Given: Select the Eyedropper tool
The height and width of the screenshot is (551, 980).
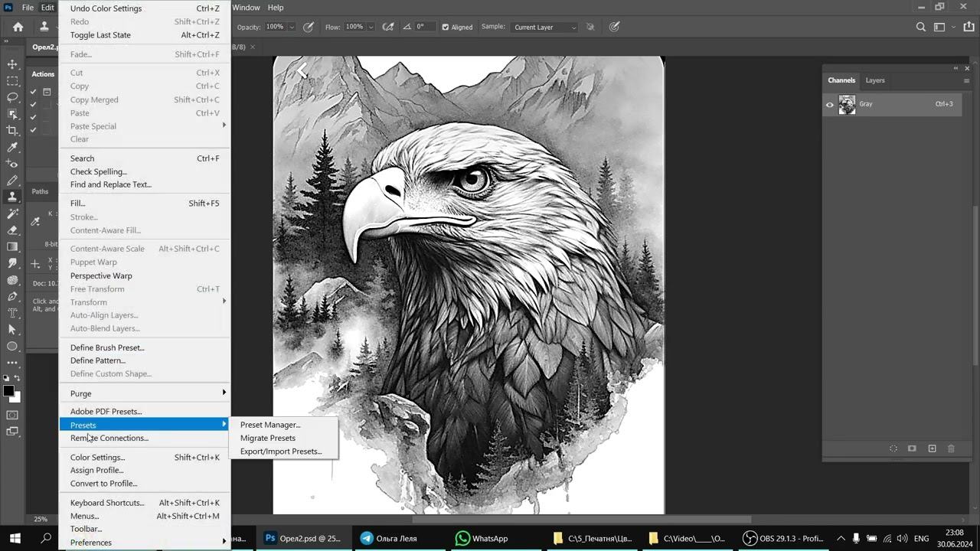Looking at the screenshot, I should click(12, 147).
